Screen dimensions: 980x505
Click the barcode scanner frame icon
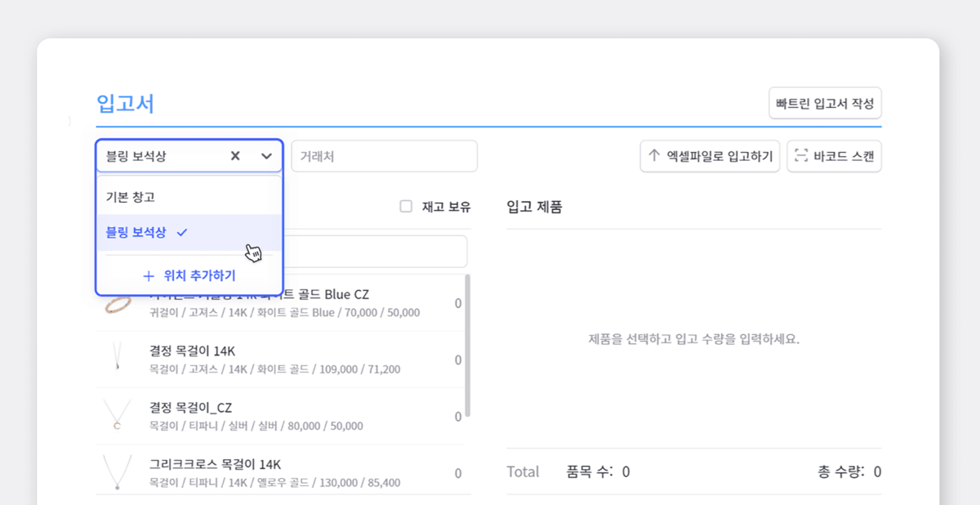[800, 156]
